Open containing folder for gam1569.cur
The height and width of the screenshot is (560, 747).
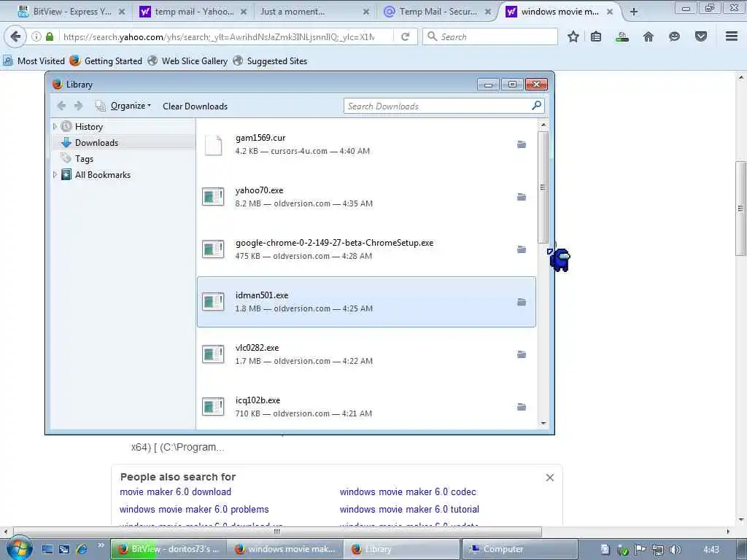pyautogui.click(x=522, y=144)
